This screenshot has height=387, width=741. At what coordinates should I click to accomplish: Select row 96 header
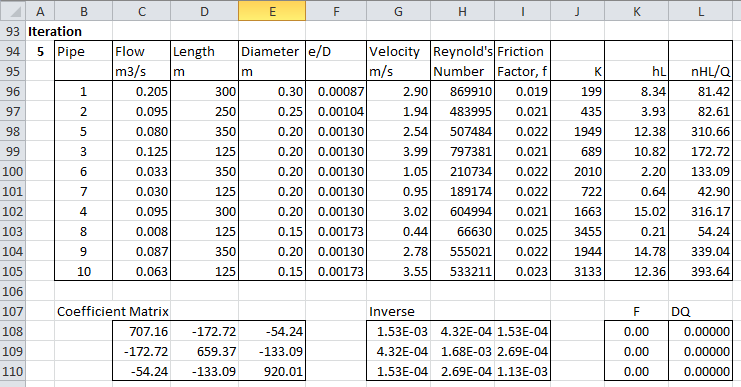pos(13,91)
